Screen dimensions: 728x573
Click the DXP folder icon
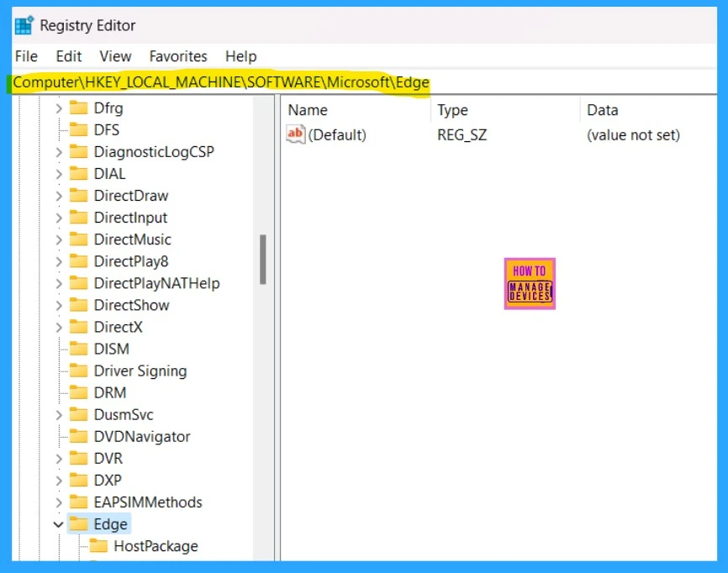pyautogui.click(x=78, y=480)
